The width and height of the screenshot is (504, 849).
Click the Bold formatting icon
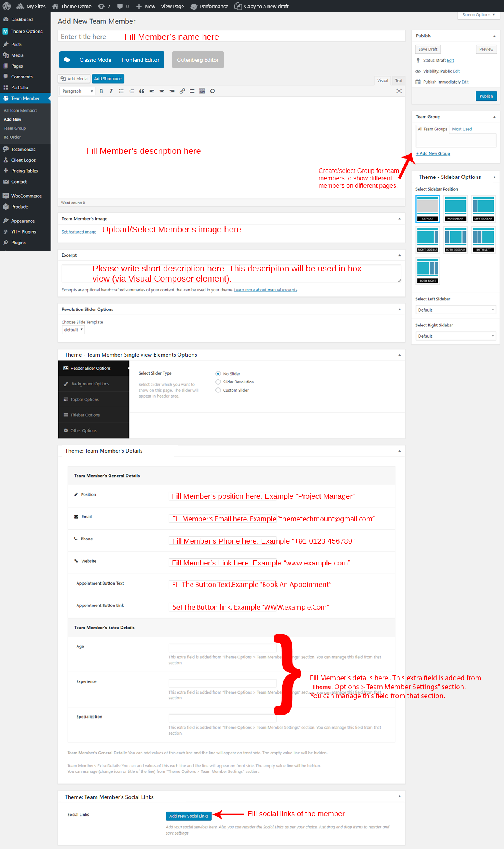pyautogui.click(x=101, y=91)
